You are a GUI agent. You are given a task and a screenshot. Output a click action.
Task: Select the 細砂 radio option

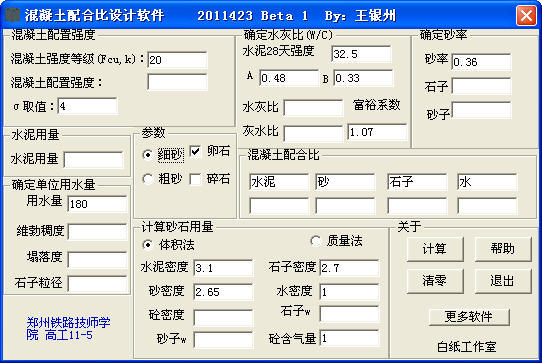pyautogui.click(x=148, y=155)
